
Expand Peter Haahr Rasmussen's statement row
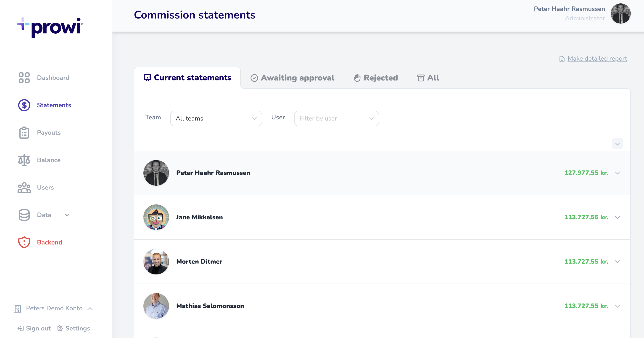pos(617,173)
